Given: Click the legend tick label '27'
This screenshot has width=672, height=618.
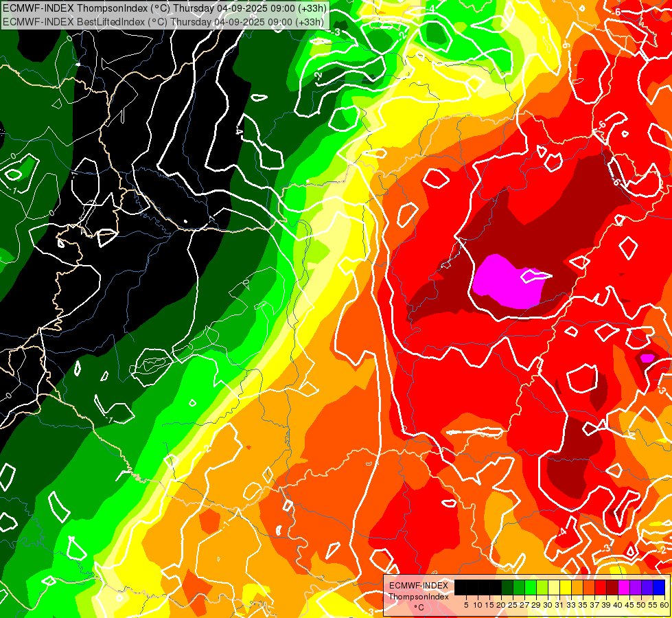Looking at the screenshot, I should point(524,605).
